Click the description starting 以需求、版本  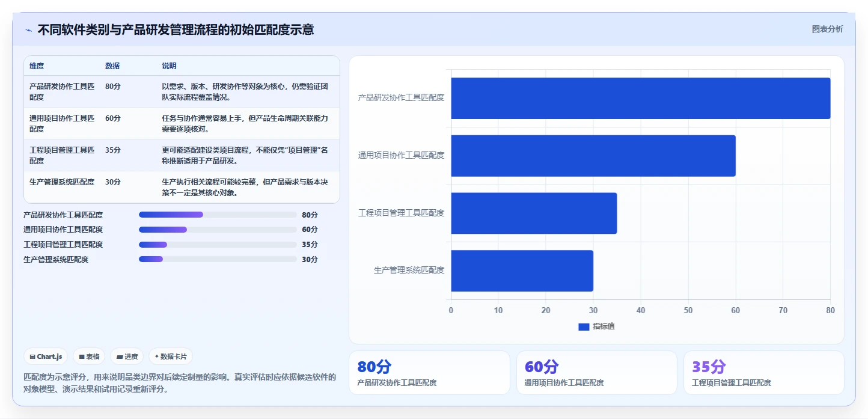pyautogui.click(x=245, y=91)
